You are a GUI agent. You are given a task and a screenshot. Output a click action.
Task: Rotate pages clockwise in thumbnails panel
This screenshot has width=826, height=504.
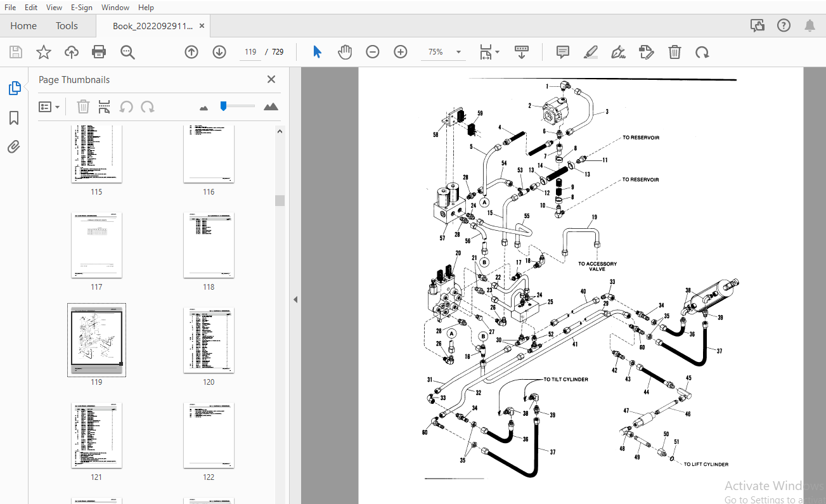148,107
